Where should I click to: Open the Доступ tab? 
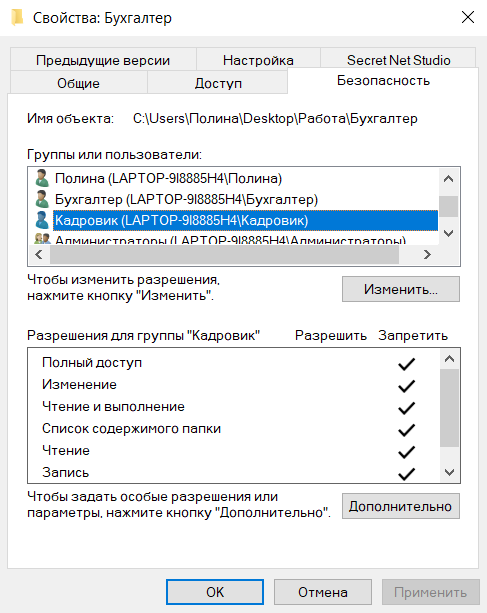click(218, 83)
